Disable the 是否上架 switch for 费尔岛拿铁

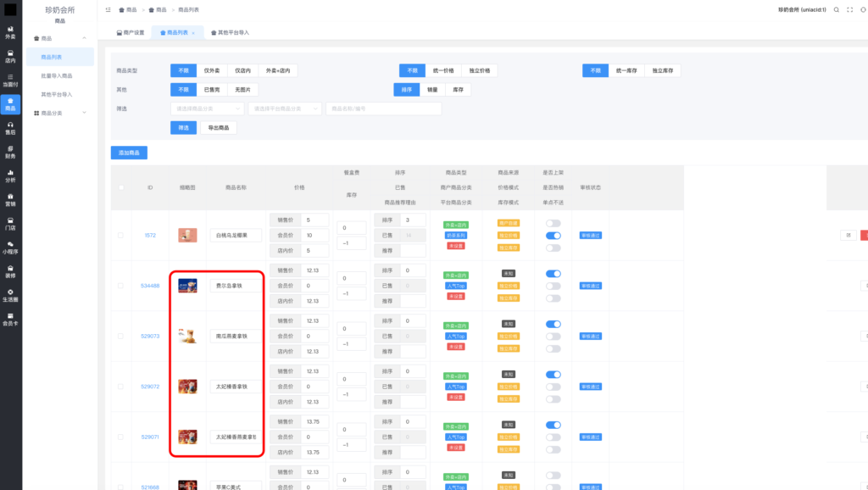(x=553, y=274)
